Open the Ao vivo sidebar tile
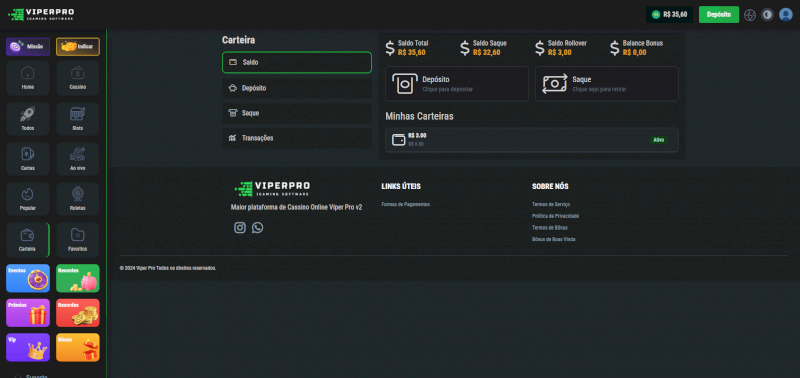 (78, 159)
